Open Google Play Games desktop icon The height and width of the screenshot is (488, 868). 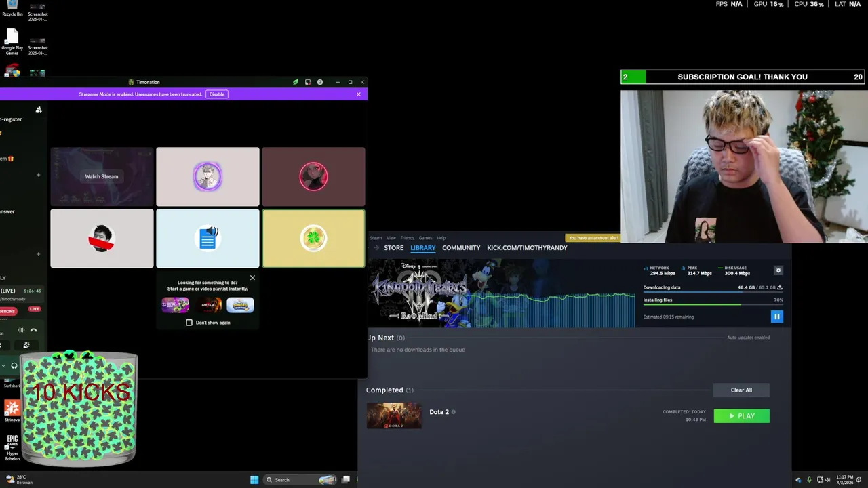click(12, 42)
